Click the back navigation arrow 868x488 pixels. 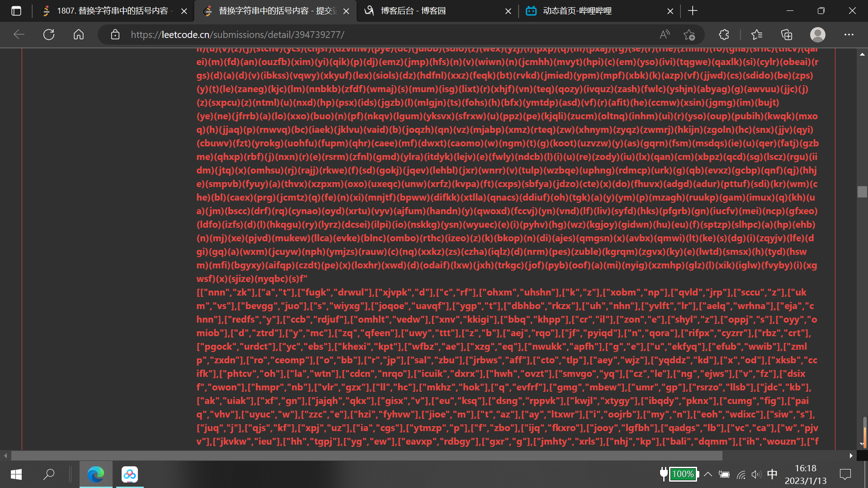tap(19, 34)
